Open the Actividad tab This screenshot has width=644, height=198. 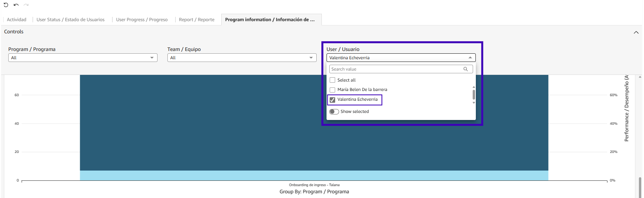click(17, 20)
